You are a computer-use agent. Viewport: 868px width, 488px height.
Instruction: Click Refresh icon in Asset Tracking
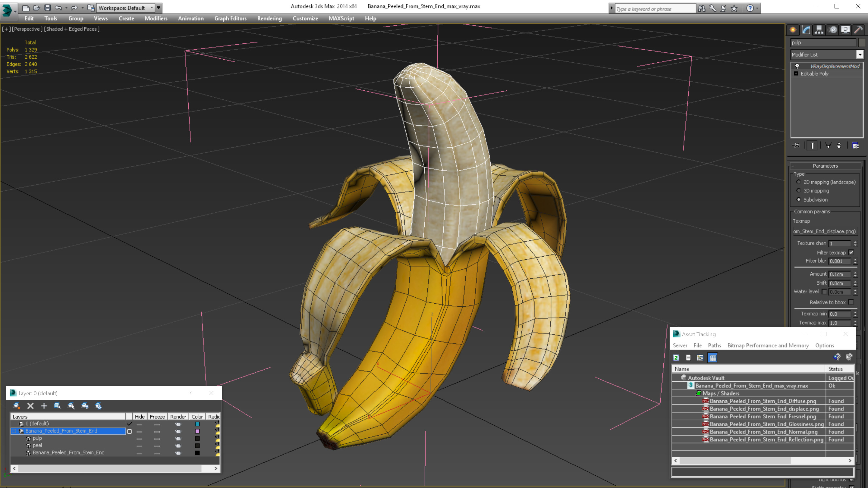[676, 358]
